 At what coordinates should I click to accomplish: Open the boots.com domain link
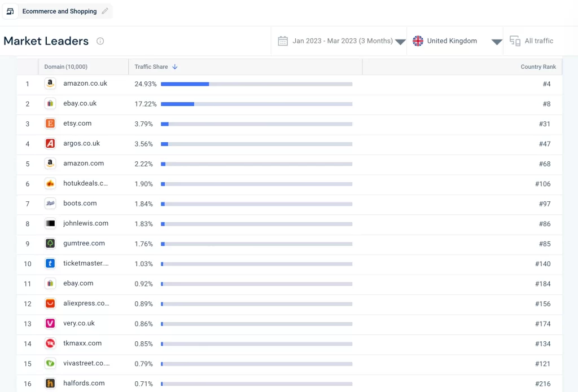click(x=80, y=203)
